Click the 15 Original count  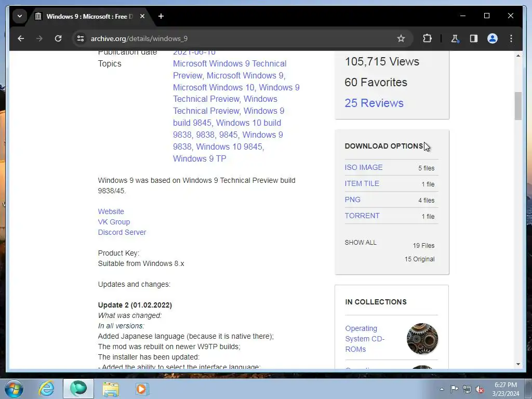(419, 259)
